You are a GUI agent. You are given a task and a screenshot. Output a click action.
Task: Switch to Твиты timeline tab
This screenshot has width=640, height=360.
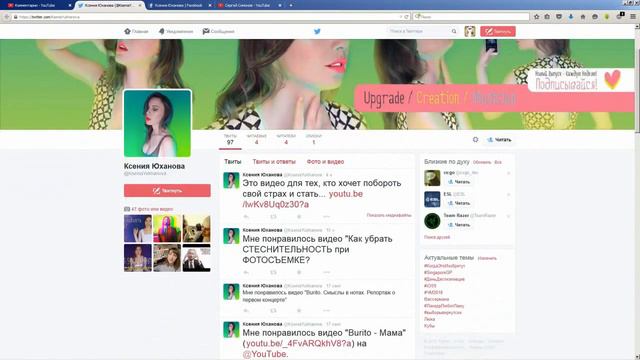233,162
